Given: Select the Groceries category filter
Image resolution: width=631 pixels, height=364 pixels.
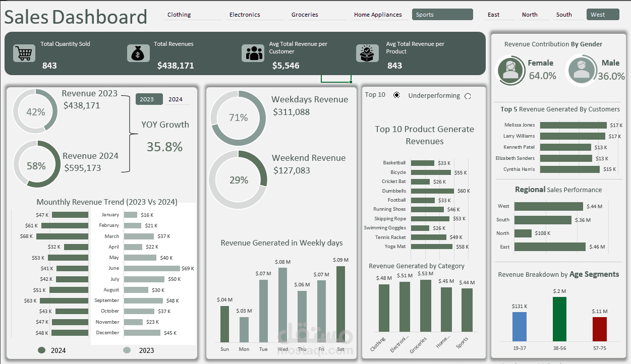Looking at the screenshot, I should (304, 15).
